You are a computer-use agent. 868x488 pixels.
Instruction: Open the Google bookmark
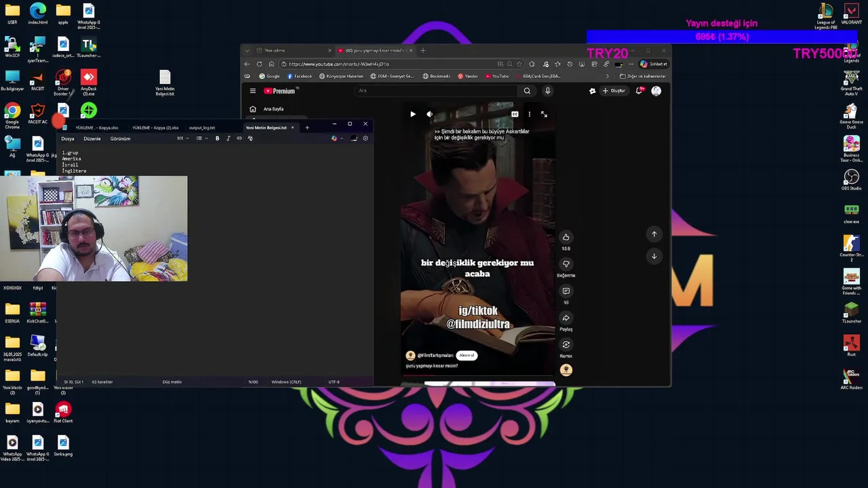point(269,77)
